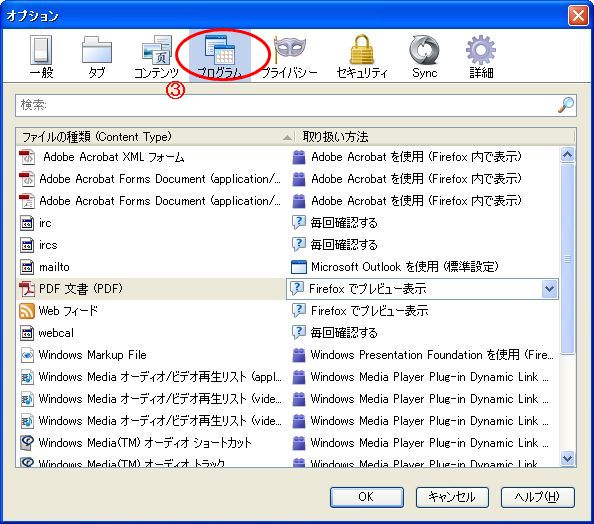Switch to the セキュリティ options panel

(x=362, y=57)
